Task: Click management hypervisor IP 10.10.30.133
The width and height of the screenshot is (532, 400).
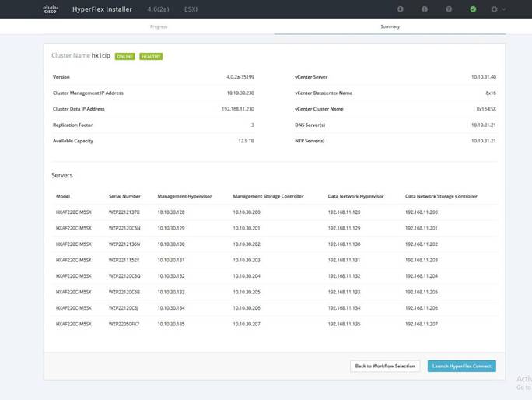Action: coord(171,292)
